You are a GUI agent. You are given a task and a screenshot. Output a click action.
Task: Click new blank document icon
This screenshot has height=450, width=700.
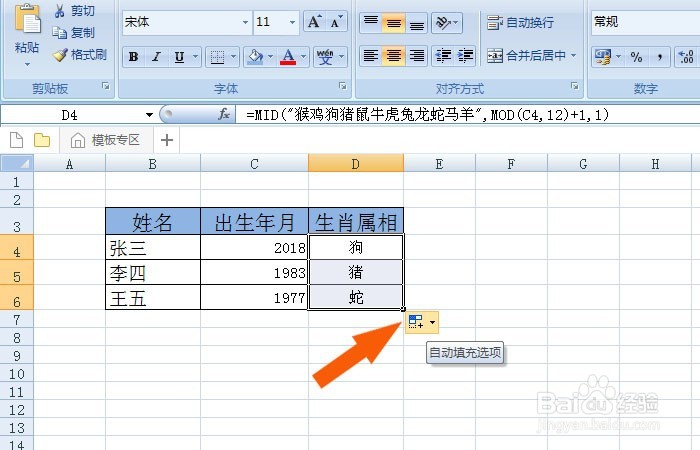(17, 140)
